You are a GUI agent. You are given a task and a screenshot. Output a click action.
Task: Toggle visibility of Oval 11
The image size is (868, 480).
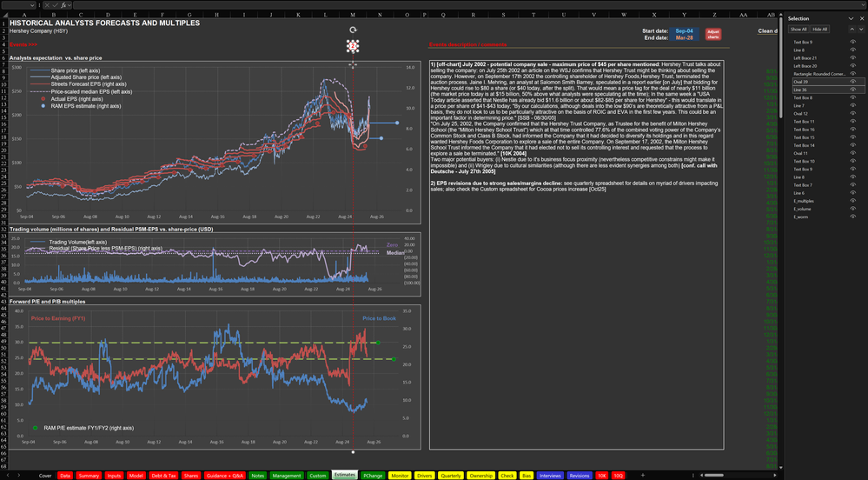852,153
